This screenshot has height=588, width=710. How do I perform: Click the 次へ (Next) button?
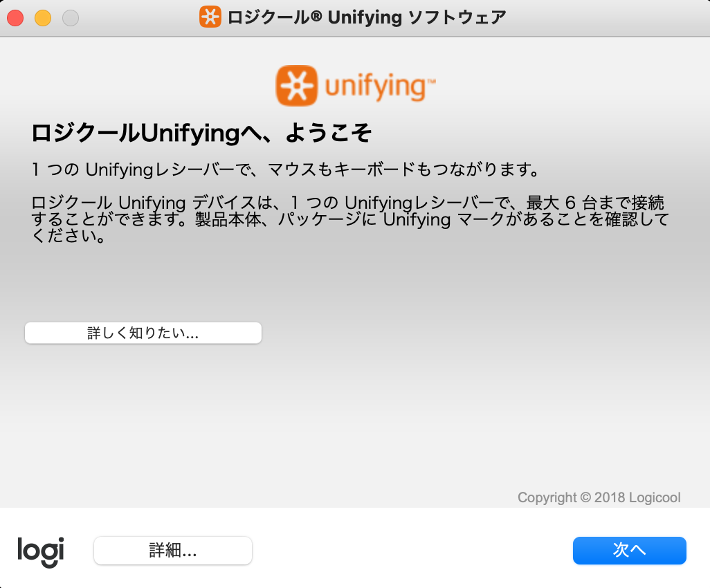point(630,551)
